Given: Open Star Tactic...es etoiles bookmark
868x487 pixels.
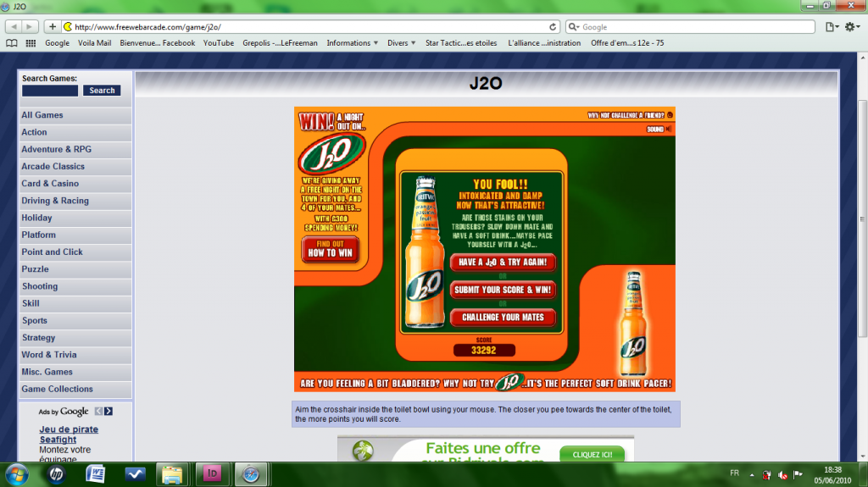Looking at the screenshot, I should (461, 43).
